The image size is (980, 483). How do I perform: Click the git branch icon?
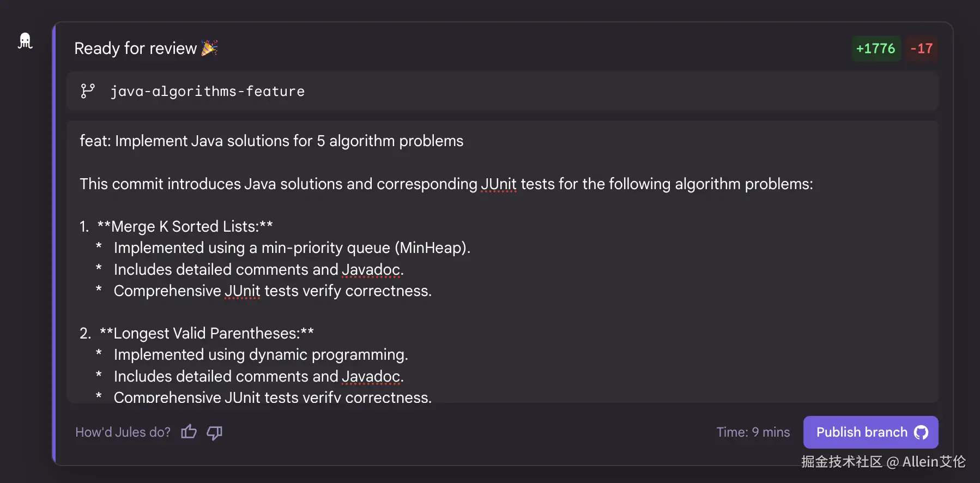88,91
